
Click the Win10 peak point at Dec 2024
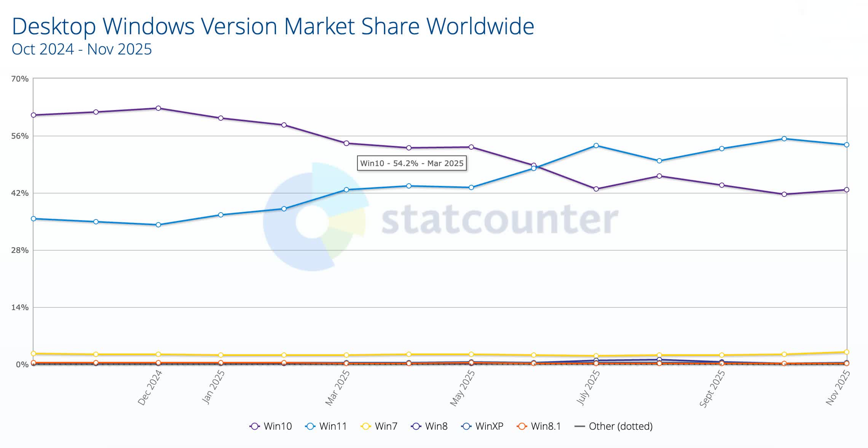point(158,108)
